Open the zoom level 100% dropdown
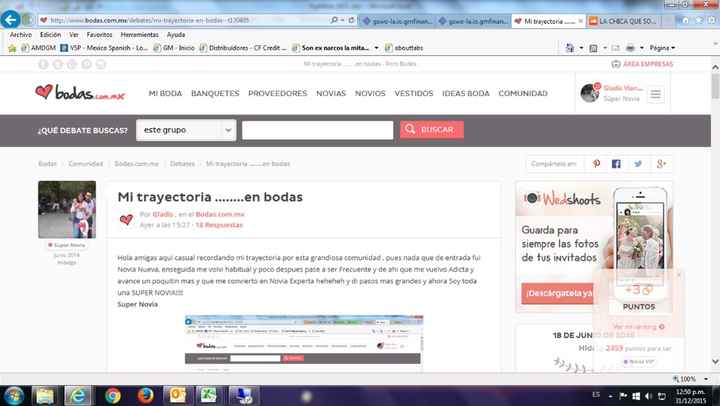Screen dimensions: 720x406 (x=706, y=379)
